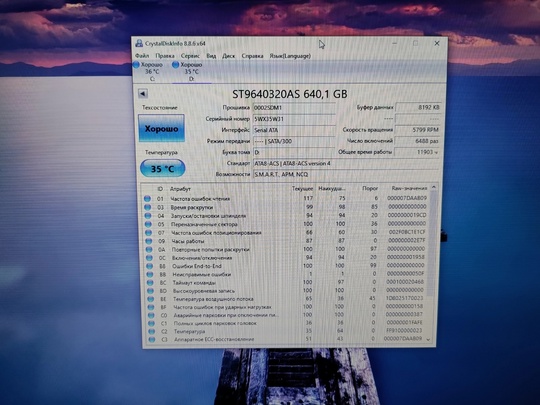Image resolution: width=540 pixels, height=405 pixels.
Task: Click status icon of attribute 0A row
Action: 149,249
